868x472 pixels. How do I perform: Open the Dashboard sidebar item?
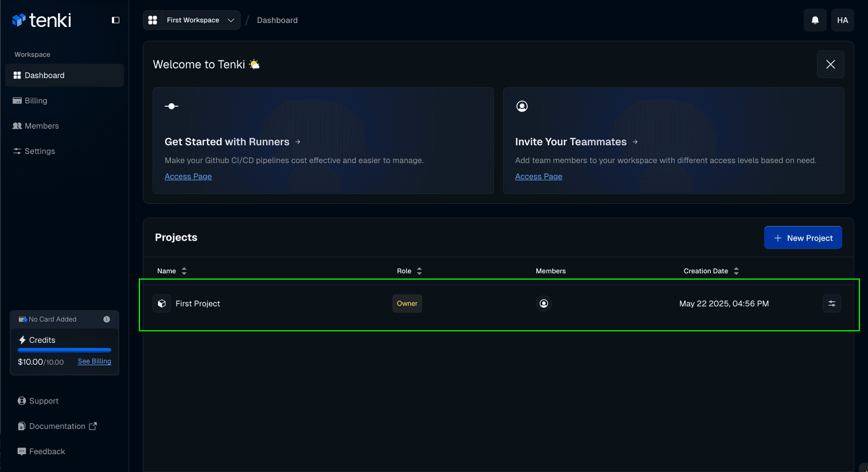pos(64,75)
